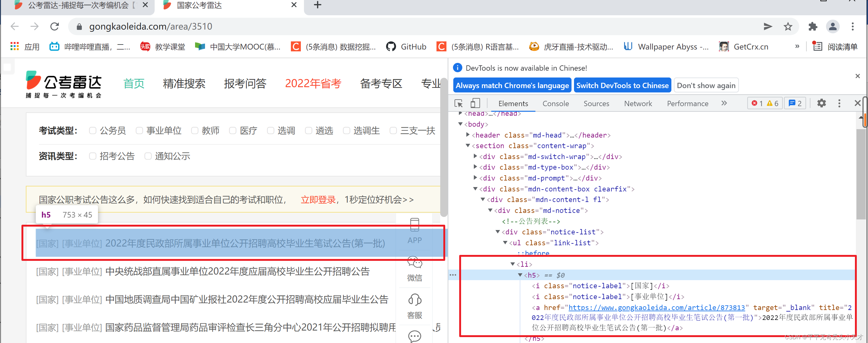Screen dimensions: 868x343
Task: Click the inspect element picker icon
Action: click(458, 103)
